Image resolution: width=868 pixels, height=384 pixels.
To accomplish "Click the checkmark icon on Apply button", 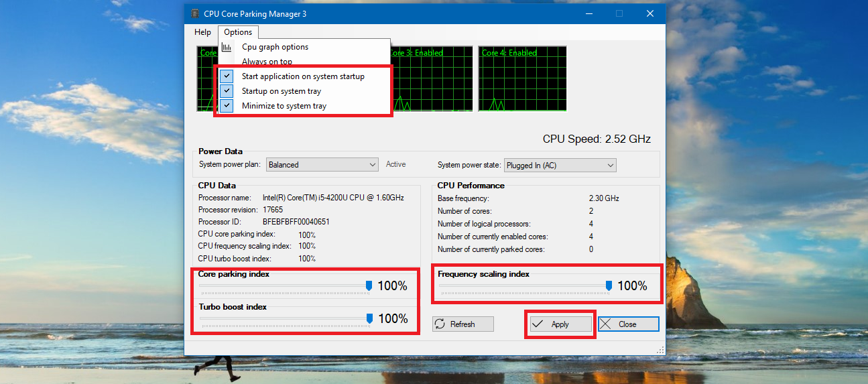I will point(538,324).
